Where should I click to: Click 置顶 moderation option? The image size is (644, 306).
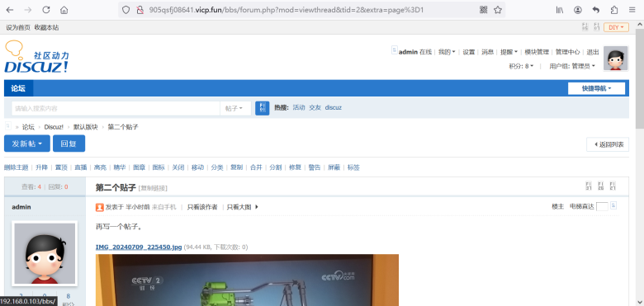coord(61,167)
